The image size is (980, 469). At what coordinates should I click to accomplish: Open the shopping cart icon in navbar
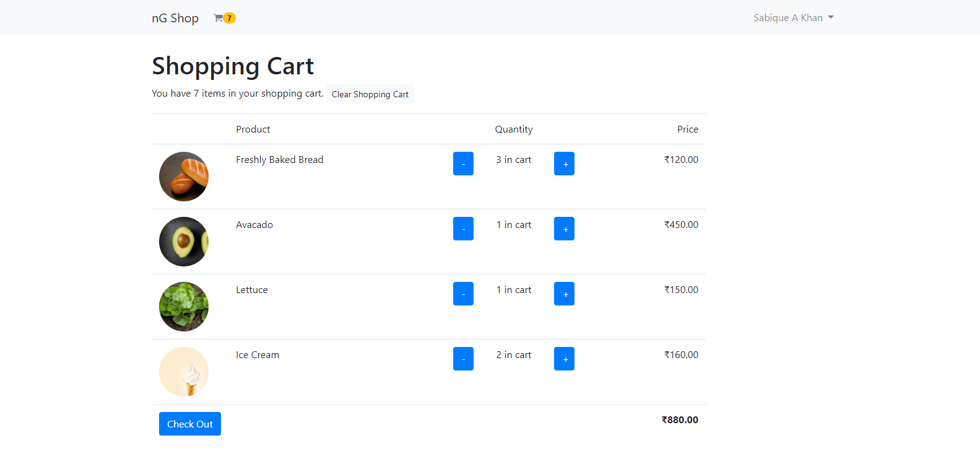(x=219, y=18)
